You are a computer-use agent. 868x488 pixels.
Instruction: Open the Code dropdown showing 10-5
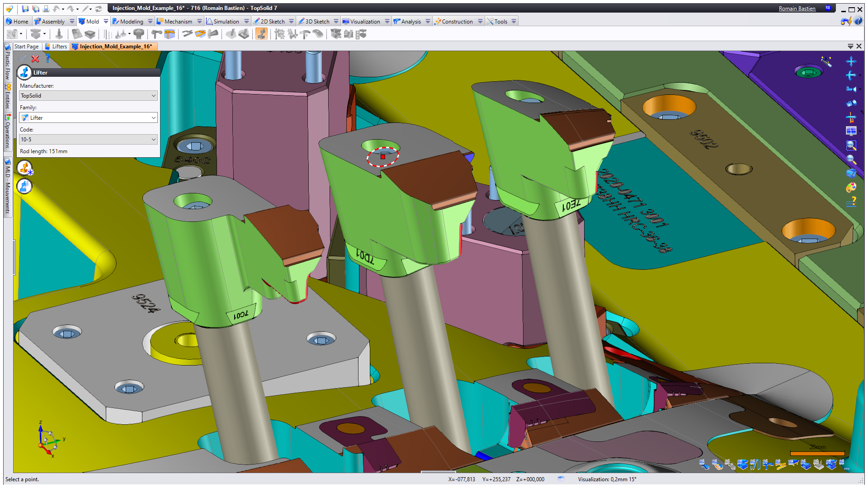[88, 140]
